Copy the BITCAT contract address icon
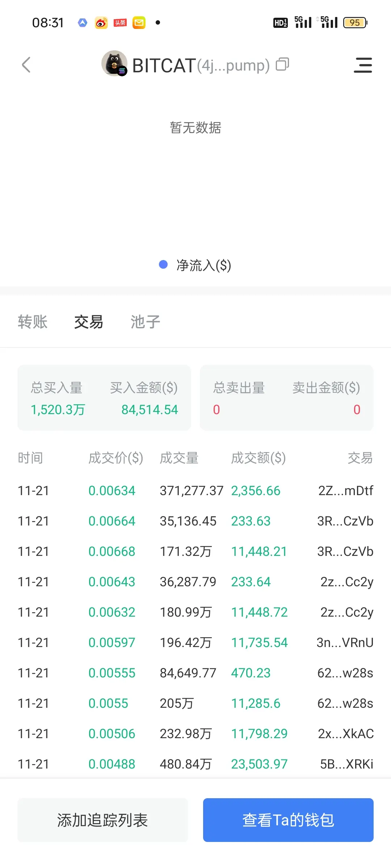391x868 pixels. [282, 64]
